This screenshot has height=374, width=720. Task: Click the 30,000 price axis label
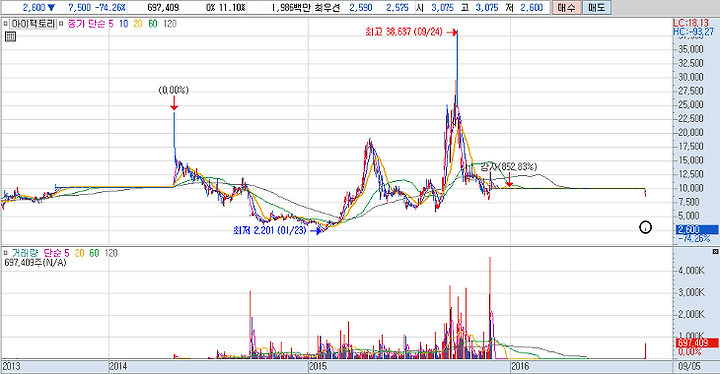tap(691, 77)
